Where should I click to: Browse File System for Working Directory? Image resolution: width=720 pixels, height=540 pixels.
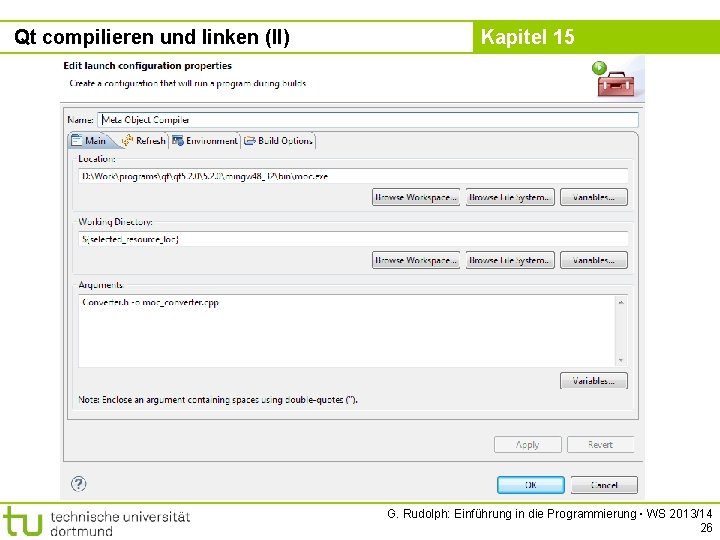[x=510, y=260]
